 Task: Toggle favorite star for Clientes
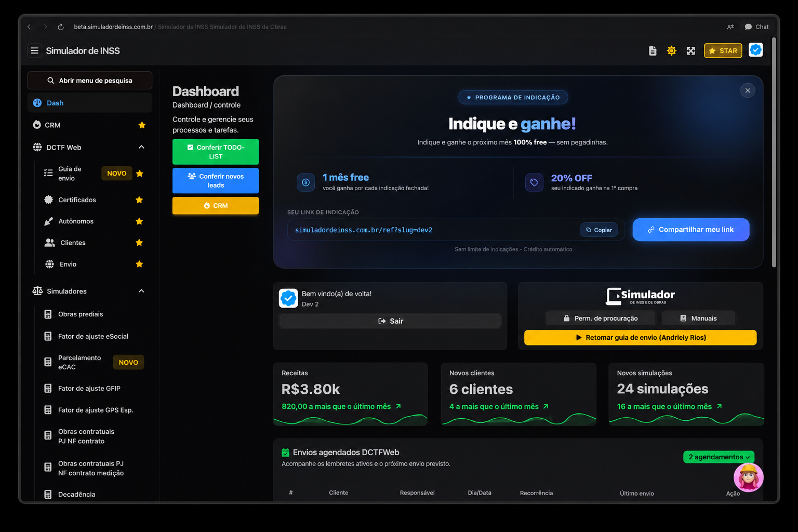pos(139,243)
